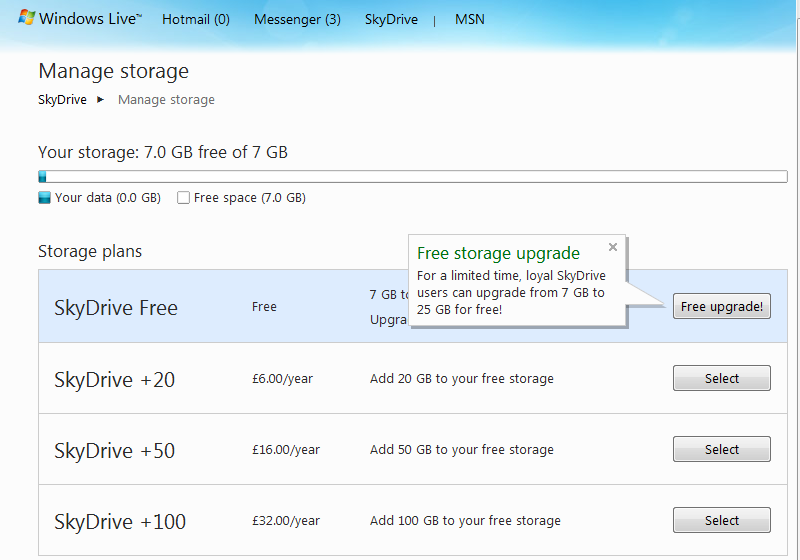Click the £16.00/year price
The width and height of the screenshot is (800, 560).
(x=286, y=450)
